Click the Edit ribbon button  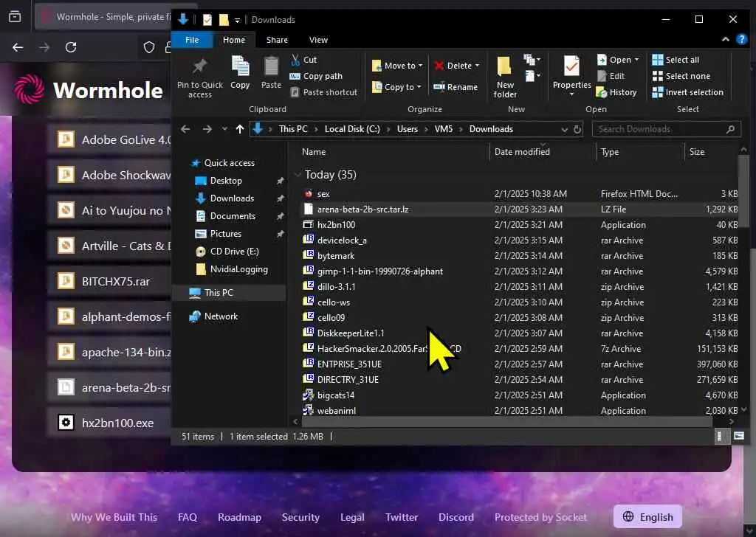point(611,76)
